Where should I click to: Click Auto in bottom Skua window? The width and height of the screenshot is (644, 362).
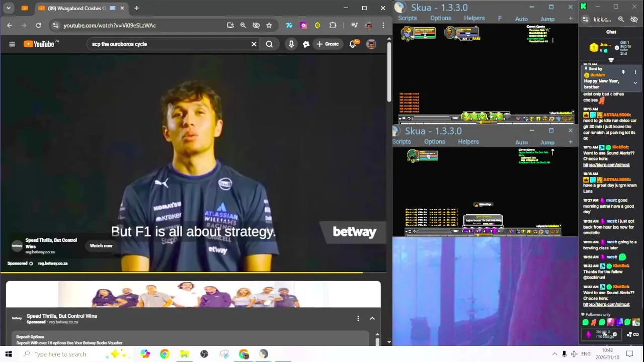point(522,142)
